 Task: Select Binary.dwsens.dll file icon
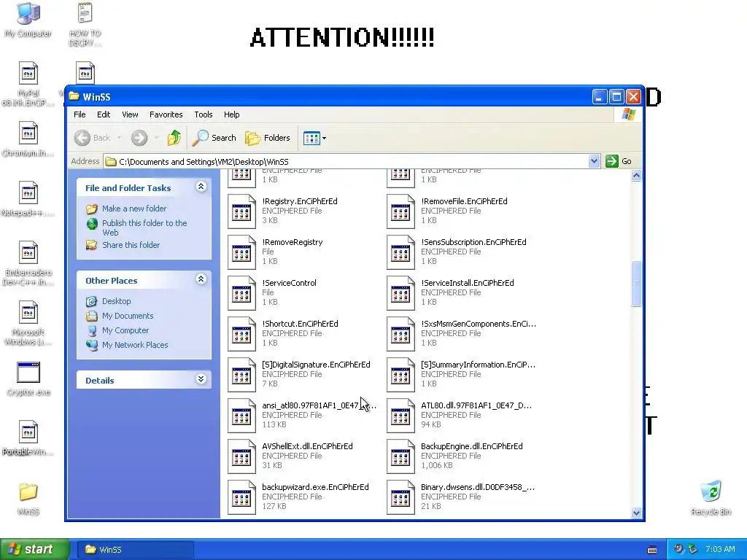[400, 497]
